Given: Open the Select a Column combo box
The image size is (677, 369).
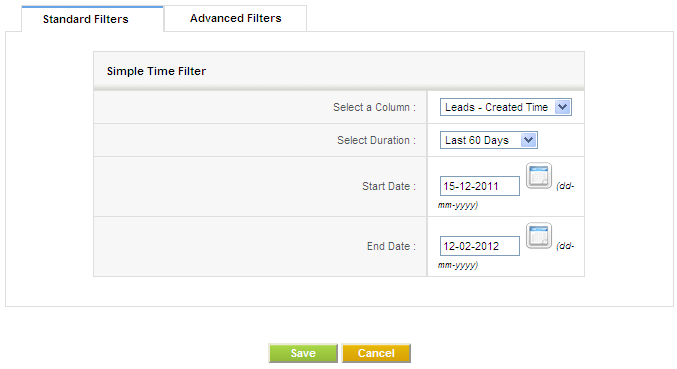Looking at the screenshot, I should [x=506, y=107].
